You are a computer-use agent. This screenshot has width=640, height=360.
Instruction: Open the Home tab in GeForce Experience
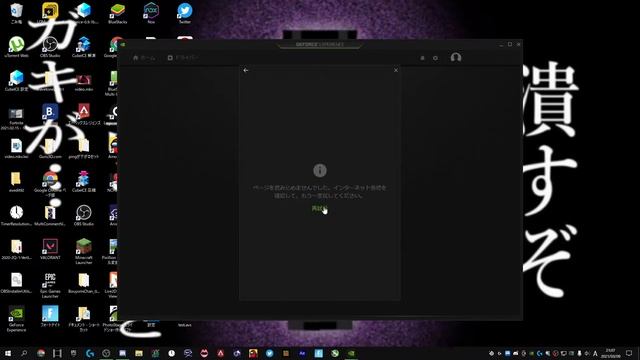[x=144, y=58]
